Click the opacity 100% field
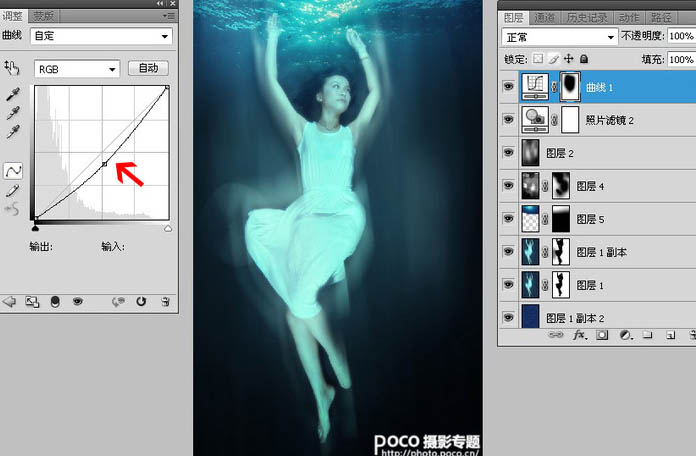The image size is (696, 456). pos(681,36)
